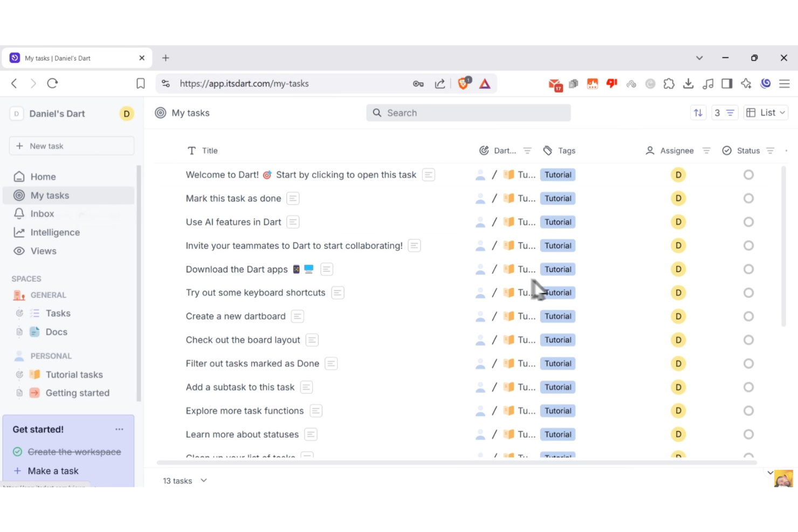The height and width of the screenshot is (532, 798).
Task: Click the New task button
Action: coord(72,146)
